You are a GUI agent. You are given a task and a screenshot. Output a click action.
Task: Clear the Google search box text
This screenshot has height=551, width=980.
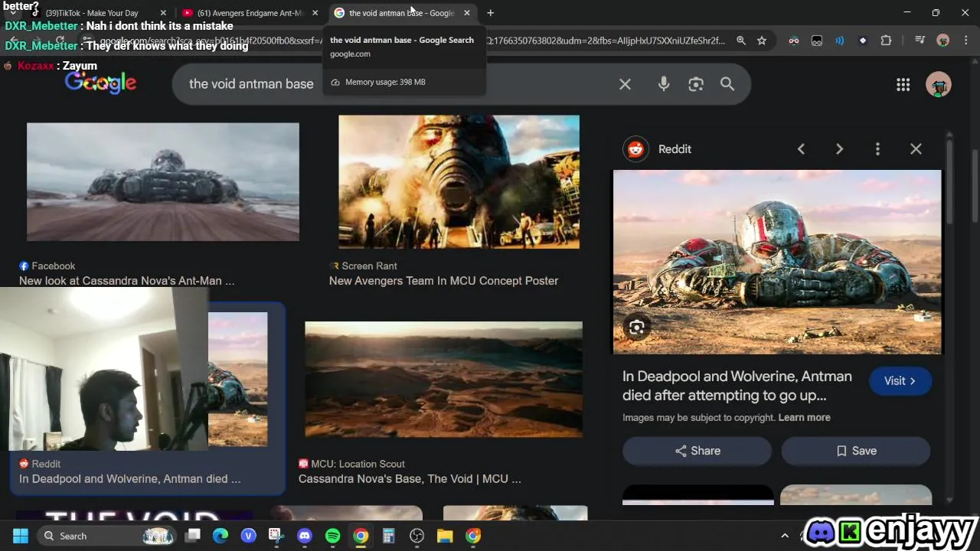(625, 84)
